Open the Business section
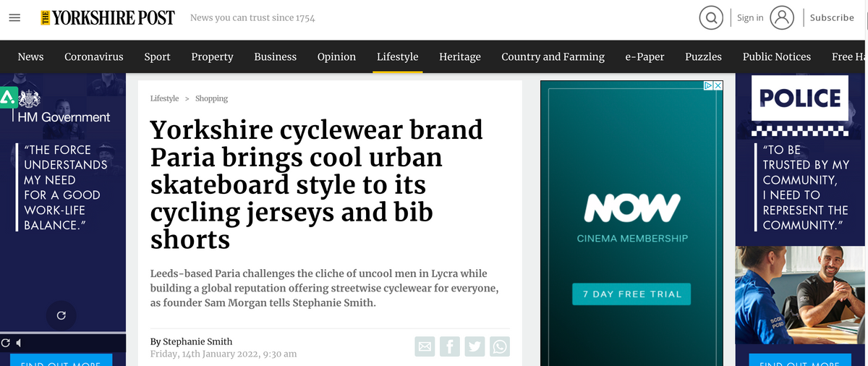 click(276, 56)
